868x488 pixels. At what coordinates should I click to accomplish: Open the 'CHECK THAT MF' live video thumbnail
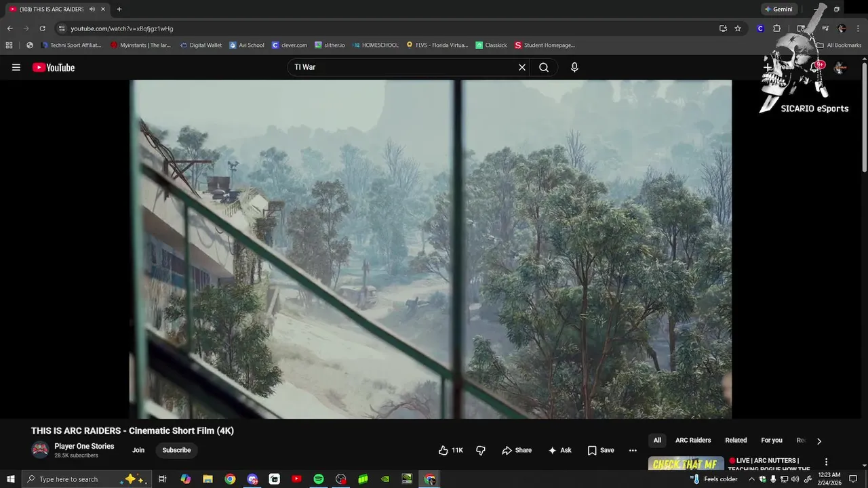[x=686, y=464]
